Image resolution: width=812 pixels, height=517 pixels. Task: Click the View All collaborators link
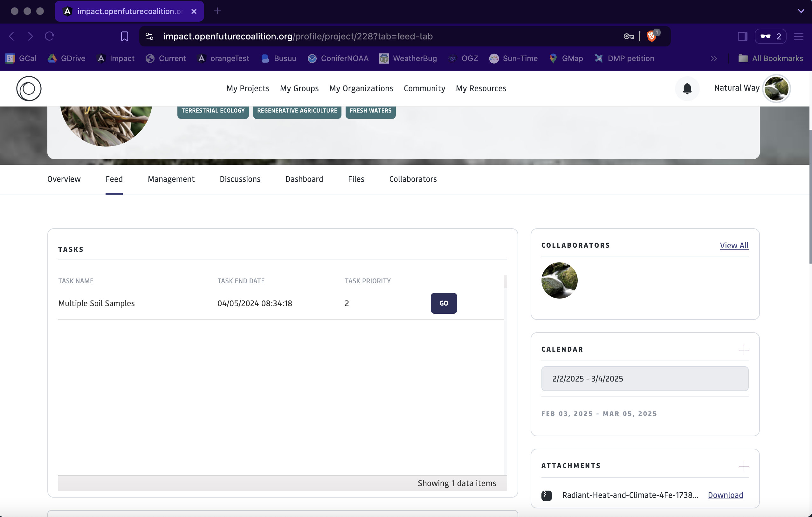[x=734, y=245]
